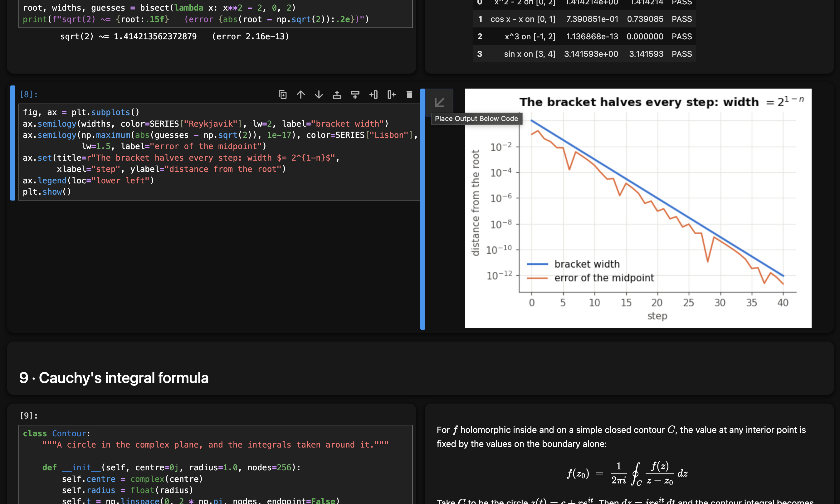840x504 pixels.
Task: Click the [9]: cell prompt
Action: pyautogui.click(x=29, y=415)
